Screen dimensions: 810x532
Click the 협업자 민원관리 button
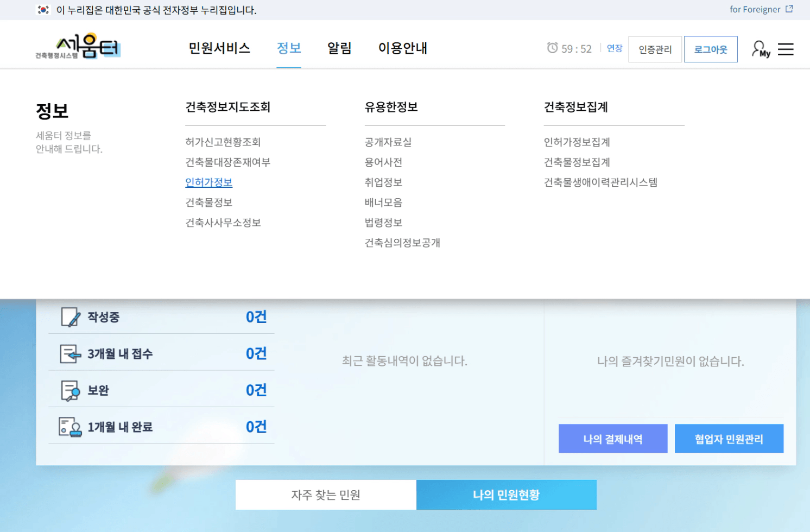(x=729, y=439)
